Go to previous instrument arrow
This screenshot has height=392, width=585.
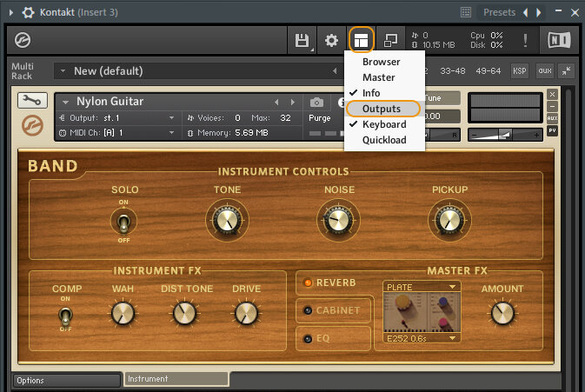tap(276, 103)
